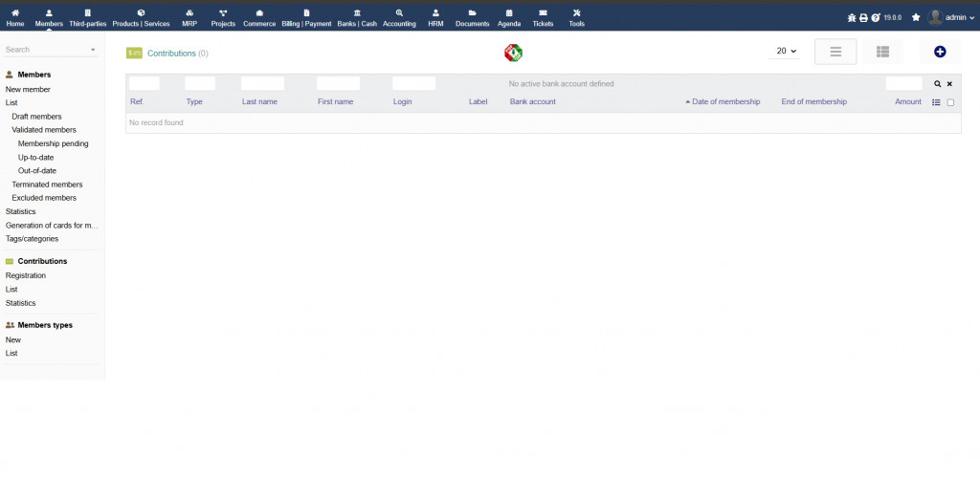Open Registration under Contributions

[x=26, y=275]
